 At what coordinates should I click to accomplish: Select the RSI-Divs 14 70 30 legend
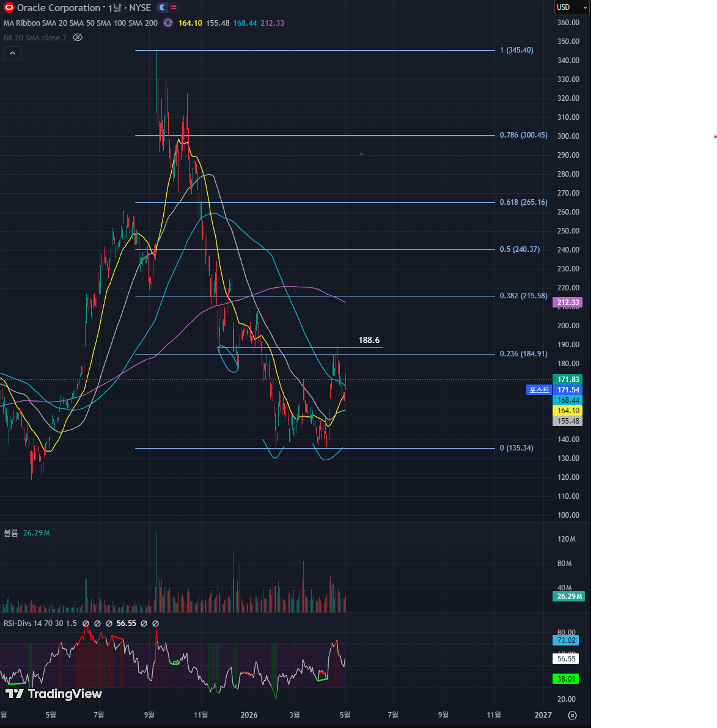(40, 623)
